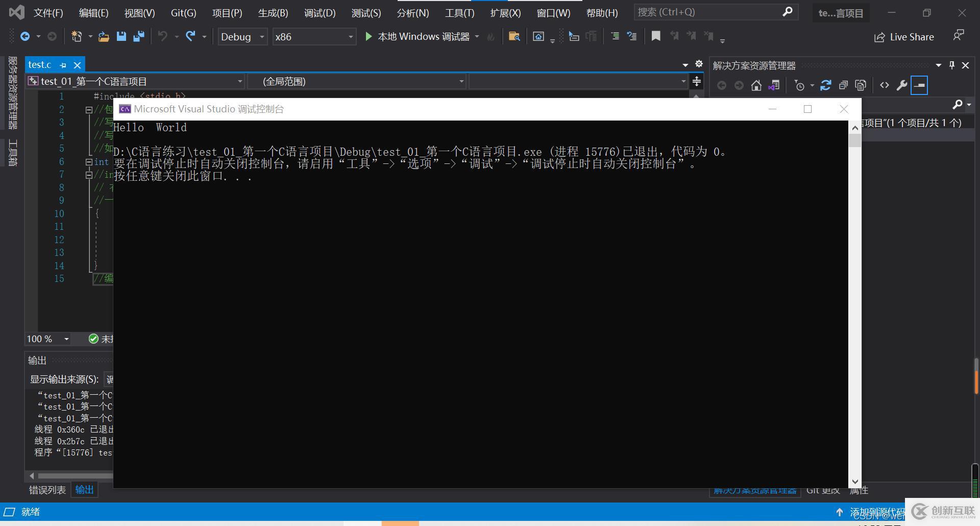980x526 pixels.
Task: Save the current file with the disk icon
Action: (x=121, y=36)
